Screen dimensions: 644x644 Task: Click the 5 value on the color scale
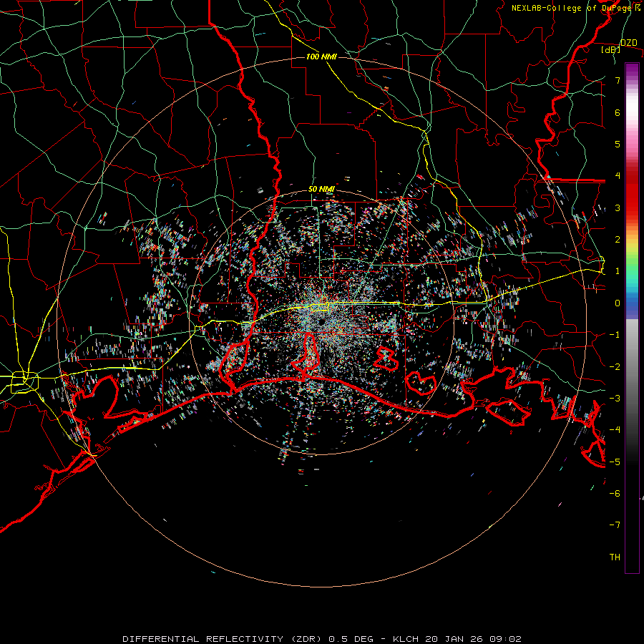tap(618, 144)
